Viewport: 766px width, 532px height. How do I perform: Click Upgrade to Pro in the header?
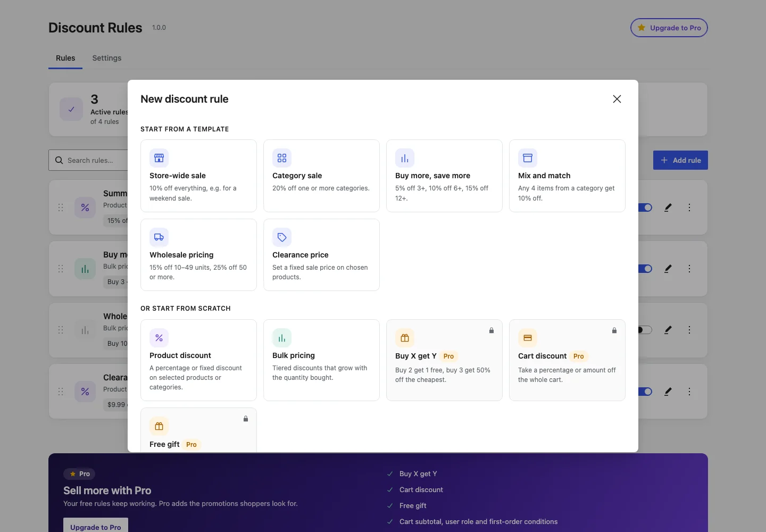[x=669, y=28]
